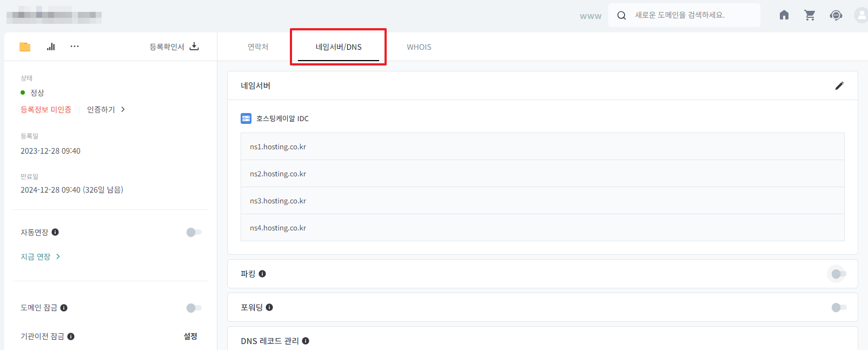Open the three-dot more options menu
This screenshot has width=868, height=350.
75,47
